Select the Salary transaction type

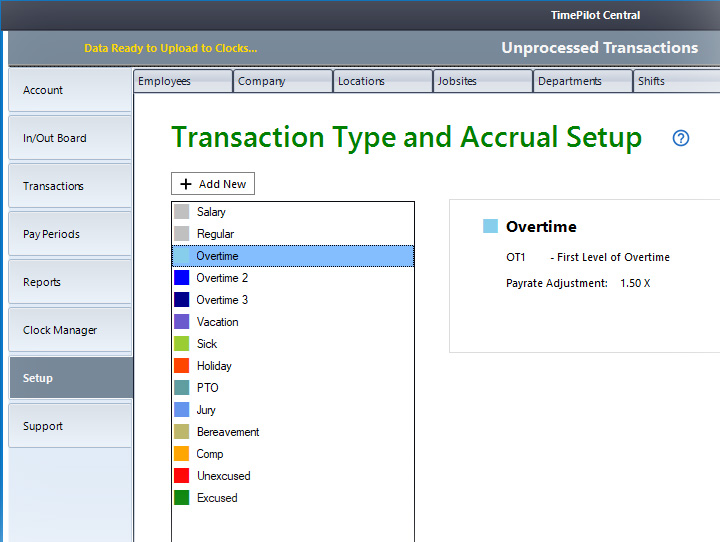coord(211,212)
